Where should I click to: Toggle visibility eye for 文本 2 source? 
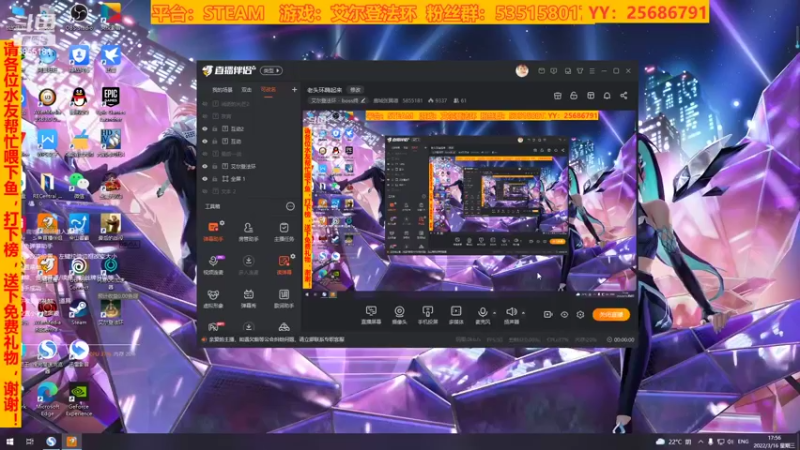click(x=205, y=191)
